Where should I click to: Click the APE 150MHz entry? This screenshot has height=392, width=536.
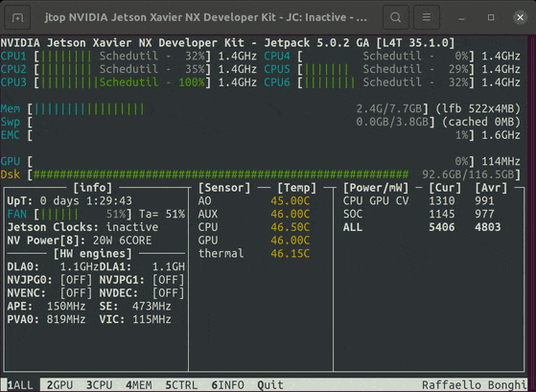(x=46, y=307)
